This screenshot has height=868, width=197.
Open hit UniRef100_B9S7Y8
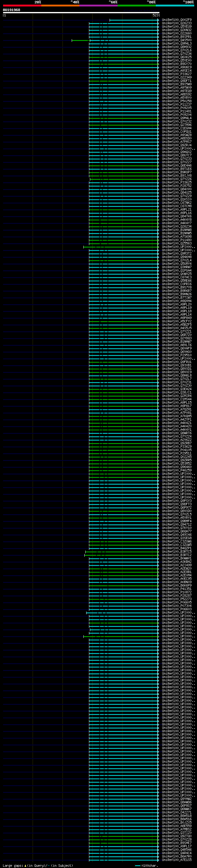point(177,287)
